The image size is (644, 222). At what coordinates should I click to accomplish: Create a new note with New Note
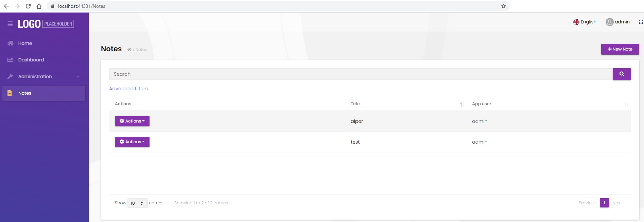620,49
